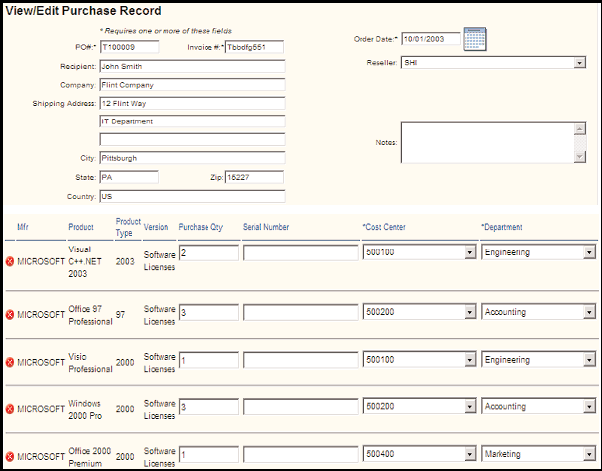The image size is (602, 471).
Task: Open Cost Center dropdown for Office 97 Professional
Action: (419, 312)
